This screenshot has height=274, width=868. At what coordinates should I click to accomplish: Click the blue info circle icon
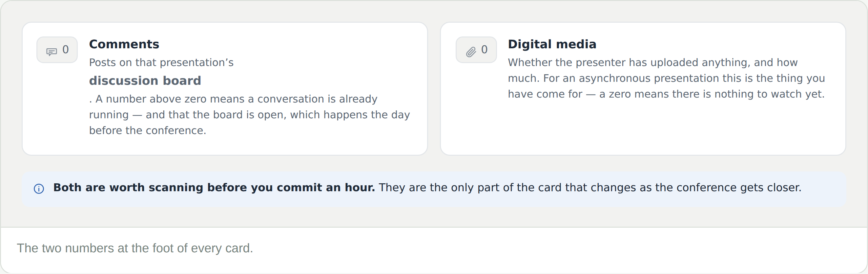pyautogui.click(x=39, y=189)
